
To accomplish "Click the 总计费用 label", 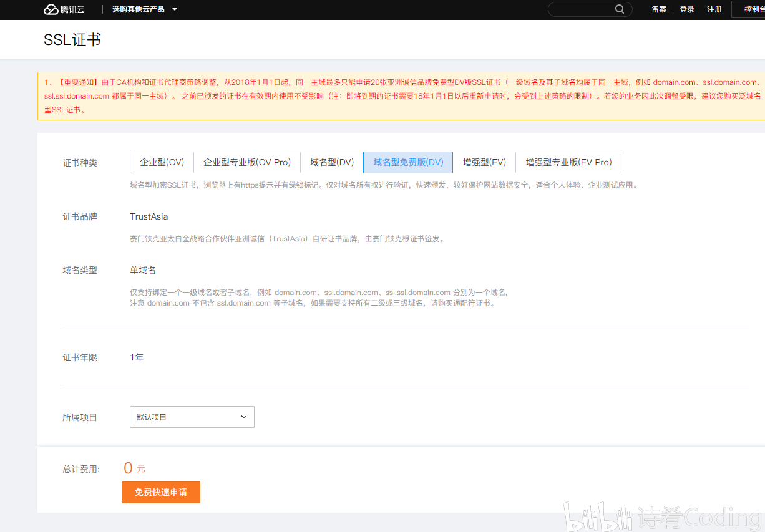I will (81, 469).
